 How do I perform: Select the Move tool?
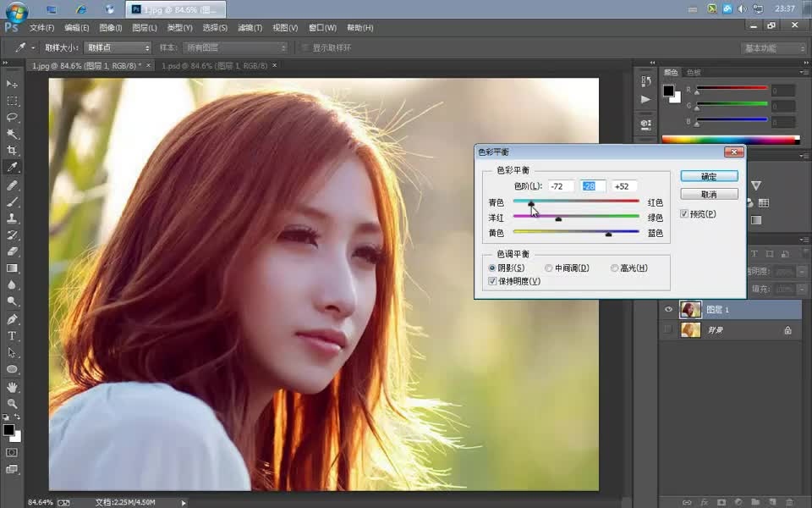(x=11, y=85)
